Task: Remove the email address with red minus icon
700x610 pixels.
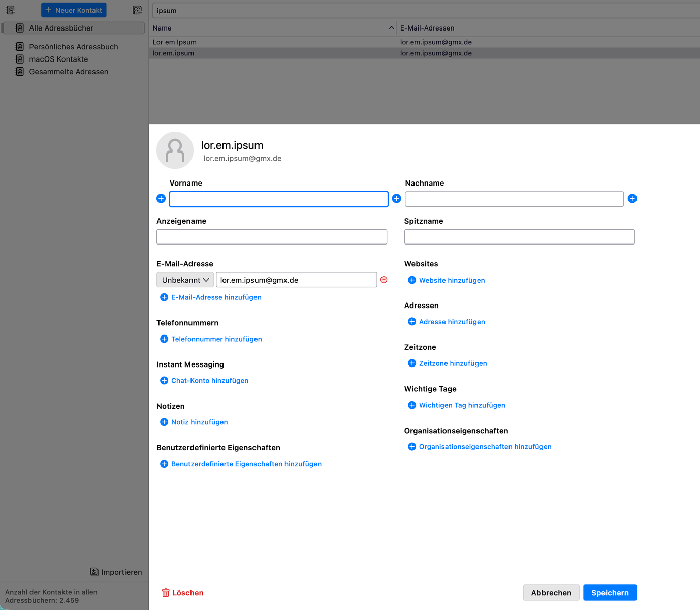Action: [x=384, y=280]
